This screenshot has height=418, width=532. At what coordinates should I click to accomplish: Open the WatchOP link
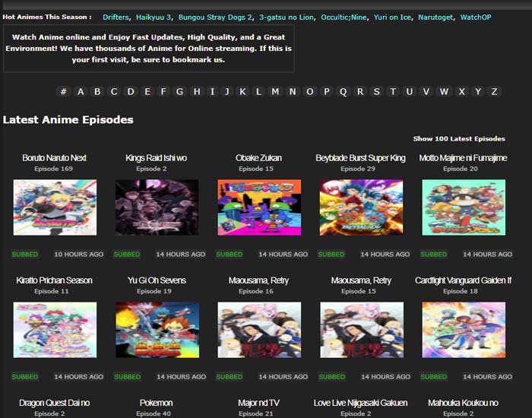475,17
